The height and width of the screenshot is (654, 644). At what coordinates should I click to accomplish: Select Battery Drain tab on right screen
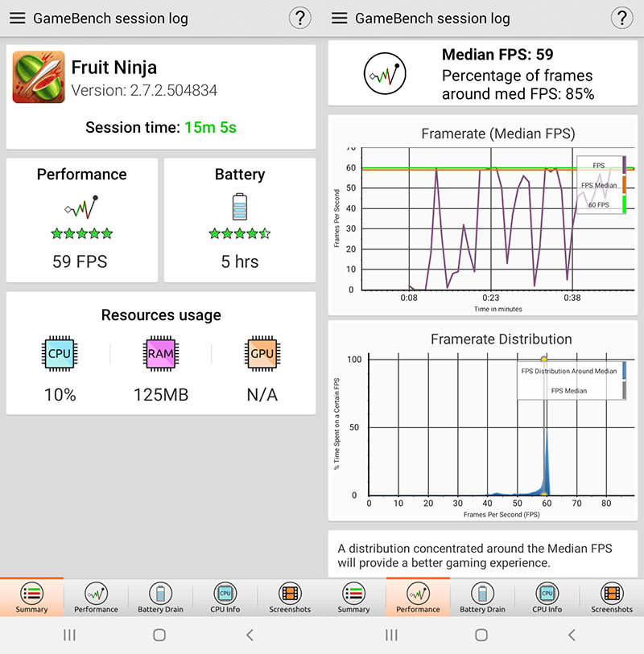tap(482, 597)
